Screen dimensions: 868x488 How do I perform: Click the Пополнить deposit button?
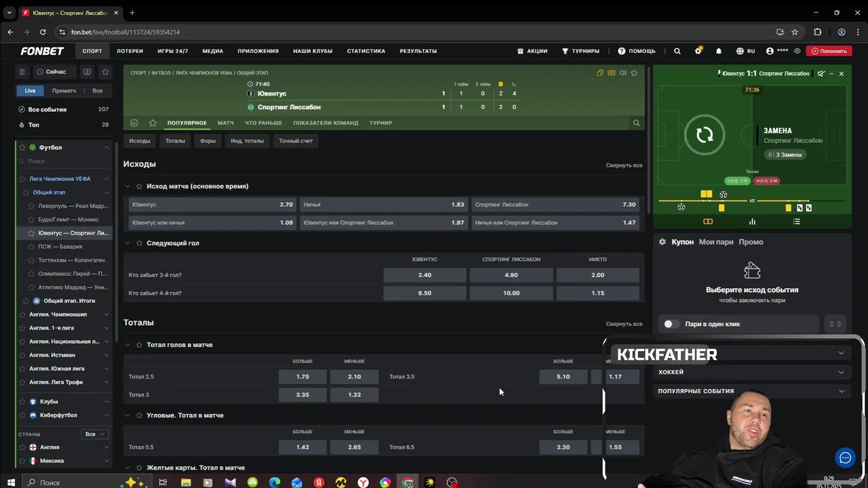click(x=829, y=51)
